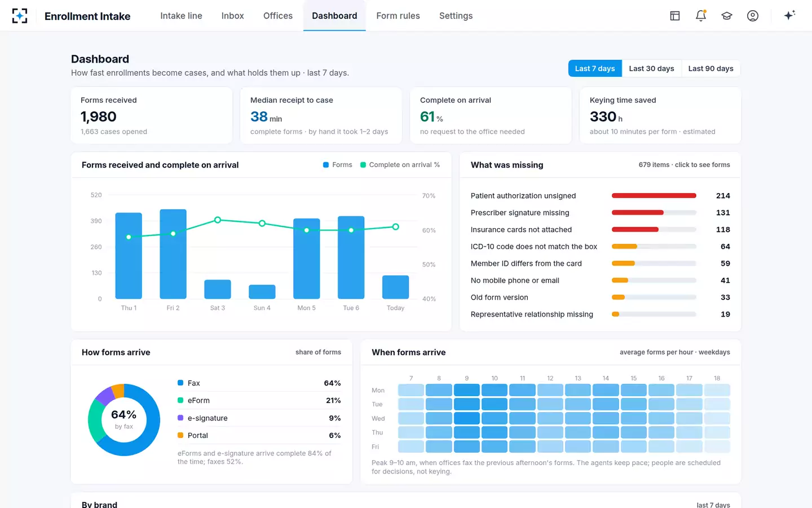
Task: Click the Tue 6 bar in chart
Action: pos(351,257)
